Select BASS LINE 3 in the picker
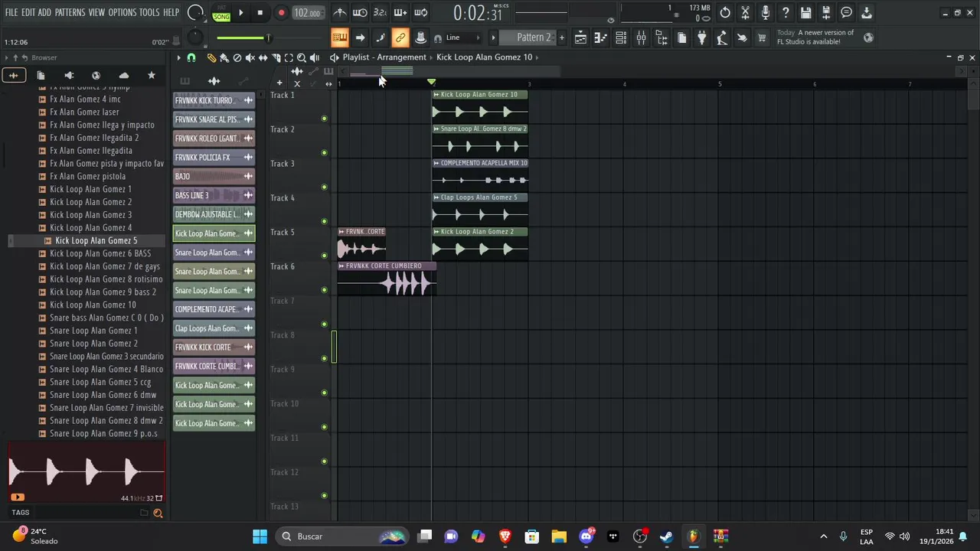Viewport: 980px width, 551px height. pos(214,195)
